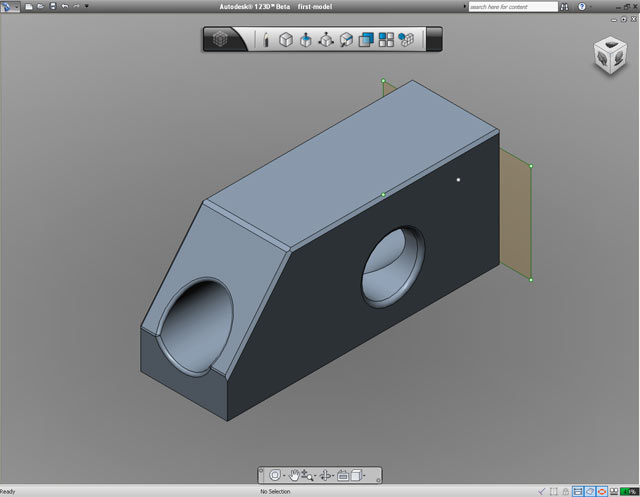Click the New document icon

29,7
